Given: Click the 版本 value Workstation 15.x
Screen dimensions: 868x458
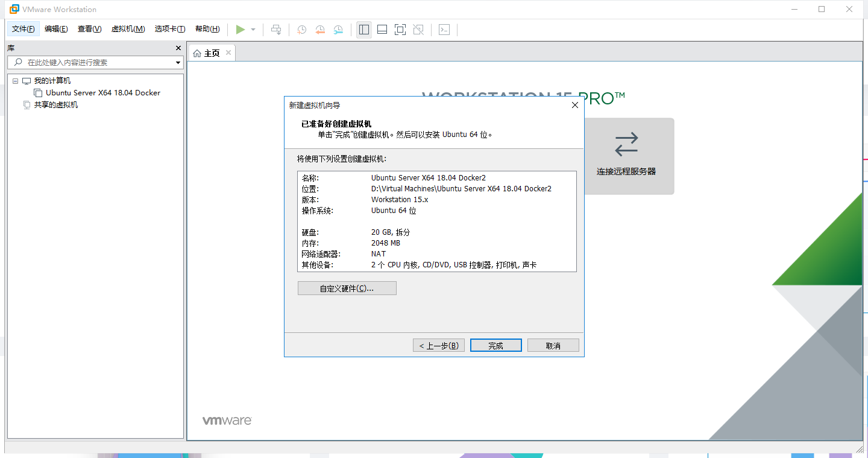Looking at the screenshot, I should point(400,200).
